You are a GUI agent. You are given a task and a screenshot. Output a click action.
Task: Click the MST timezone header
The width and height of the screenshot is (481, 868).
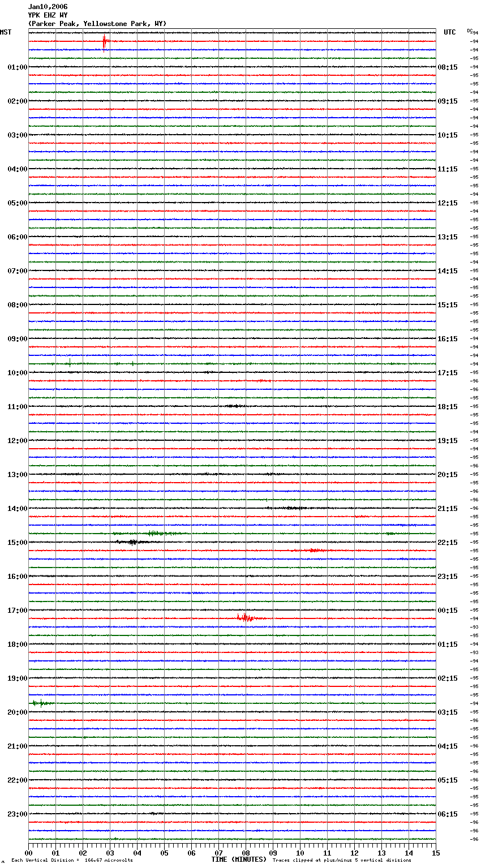[6, 32]
